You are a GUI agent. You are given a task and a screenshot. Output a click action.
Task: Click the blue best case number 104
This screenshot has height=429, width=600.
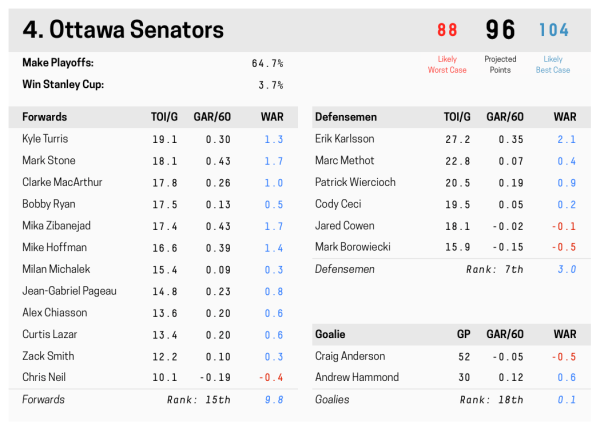[553, 30]
